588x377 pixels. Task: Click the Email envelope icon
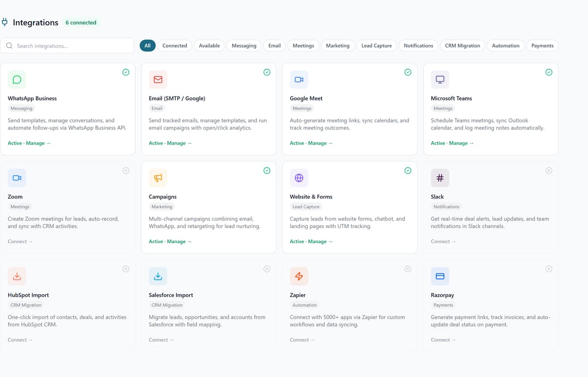point(158,79)
